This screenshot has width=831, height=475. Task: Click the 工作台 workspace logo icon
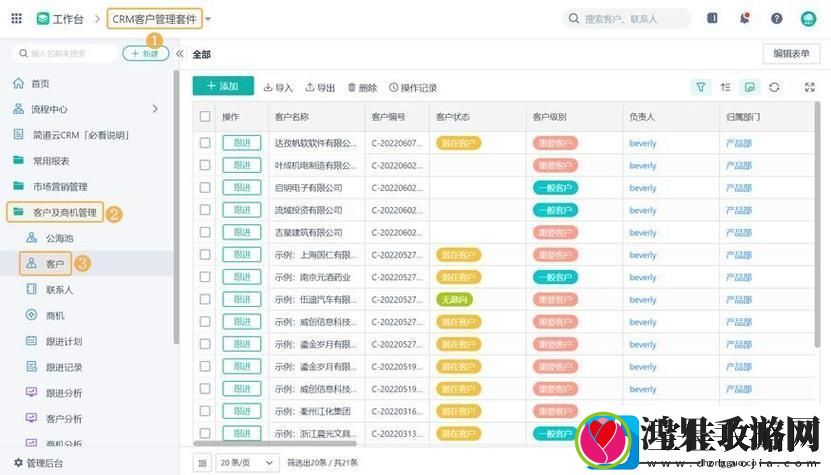[42, 19]
